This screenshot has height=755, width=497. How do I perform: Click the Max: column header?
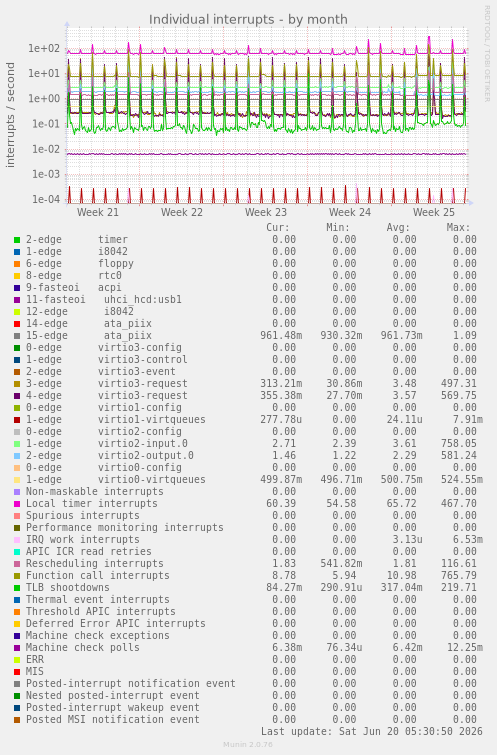click(x=458, y=227)
